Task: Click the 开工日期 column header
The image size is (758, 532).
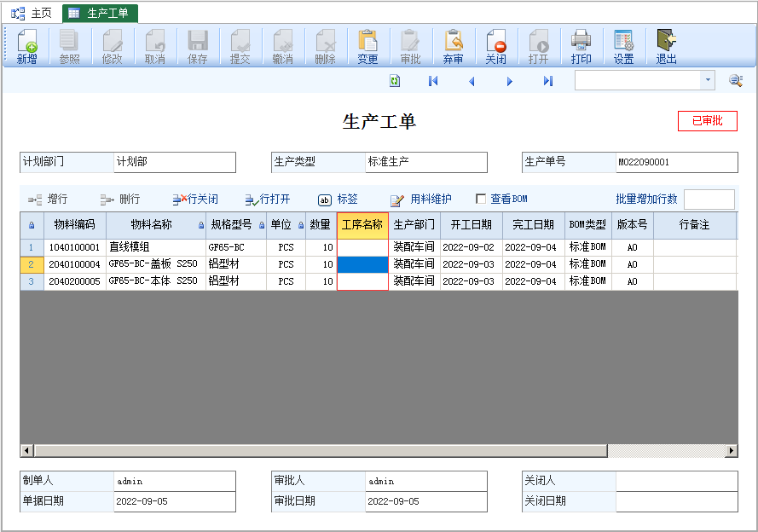Action: coord(472,225)
